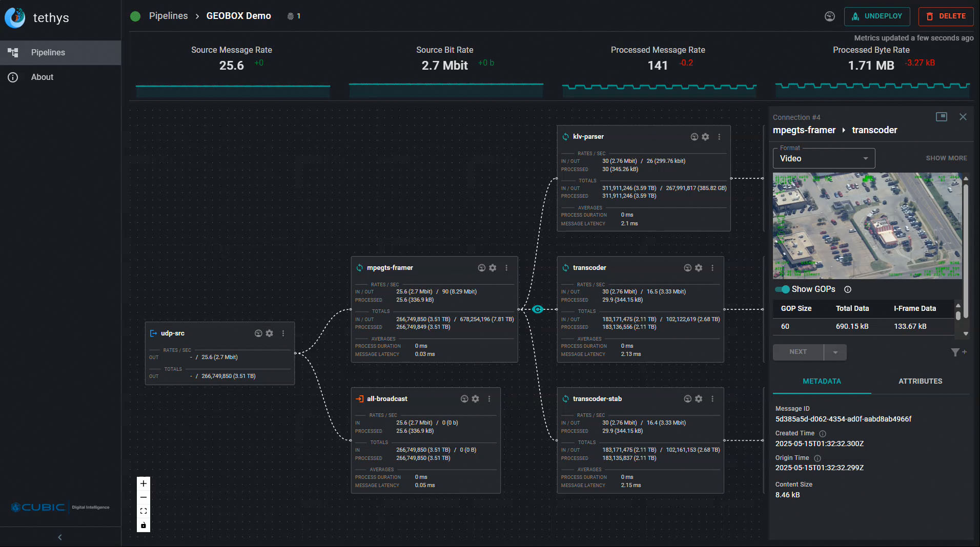Open the dropdown arrow beside NEXT
The height and width of the screenshot is (547, 980).
(x=835, y=352)
